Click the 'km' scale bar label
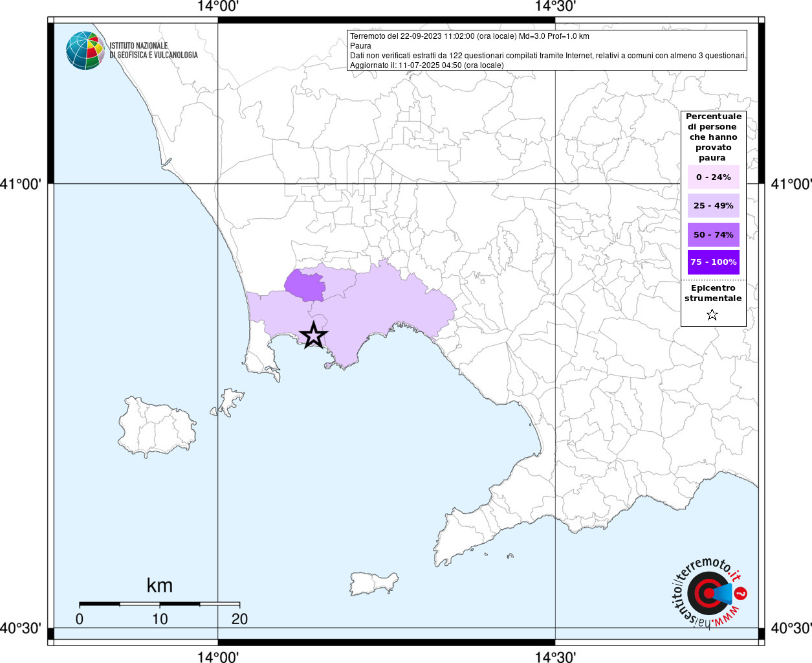 [159, 585]
